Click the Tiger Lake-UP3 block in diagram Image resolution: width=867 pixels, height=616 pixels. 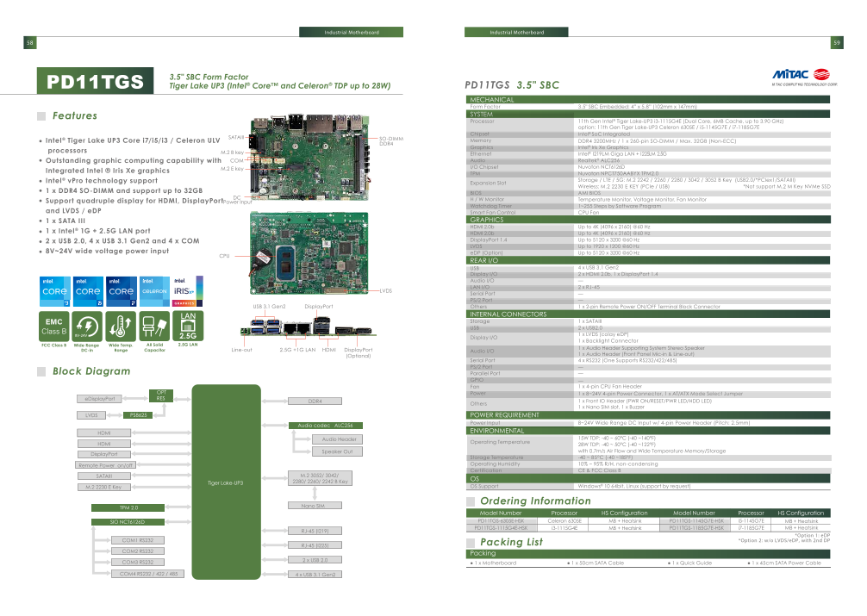point(225,482)
